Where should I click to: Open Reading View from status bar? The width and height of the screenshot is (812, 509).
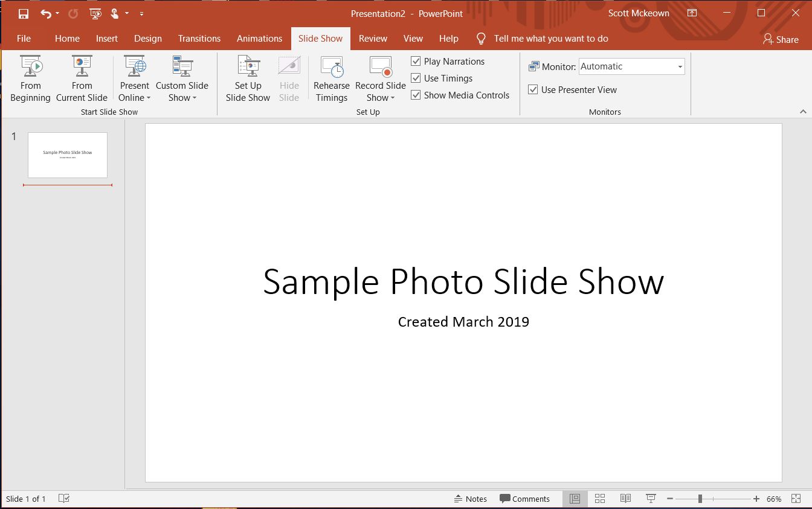tap(625, 498)
